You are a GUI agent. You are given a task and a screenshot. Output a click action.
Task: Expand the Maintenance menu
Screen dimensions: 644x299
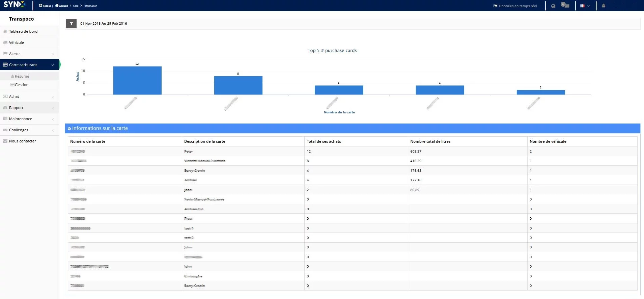coord(30,119)
